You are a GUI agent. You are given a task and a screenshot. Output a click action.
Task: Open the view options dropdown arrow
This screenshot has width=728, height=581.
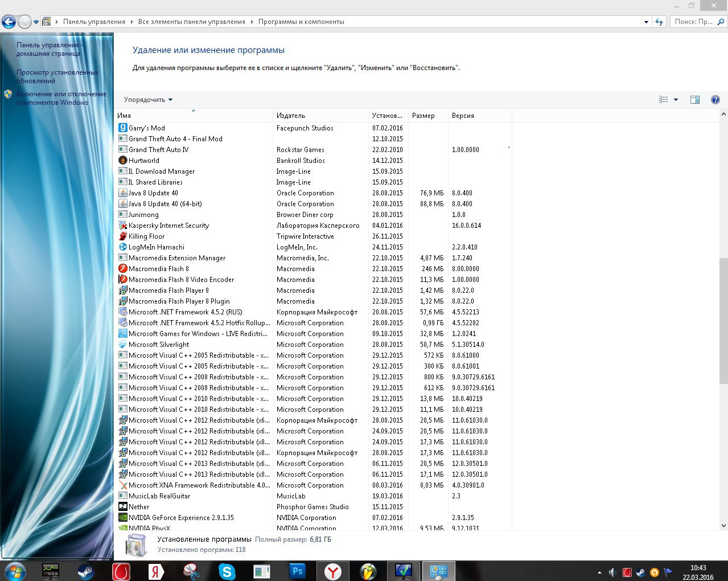pyautogui.click(x=676, y=100)
